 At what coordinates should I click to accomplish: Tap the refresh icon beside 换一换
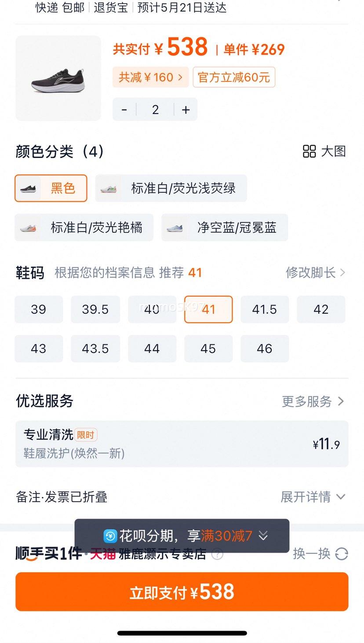(x=342, y=554)
